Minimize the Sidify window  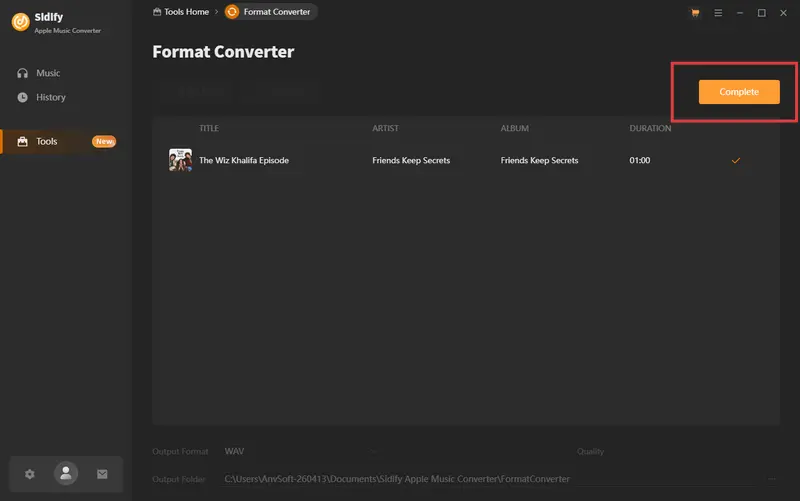click(x=740, y=13)
